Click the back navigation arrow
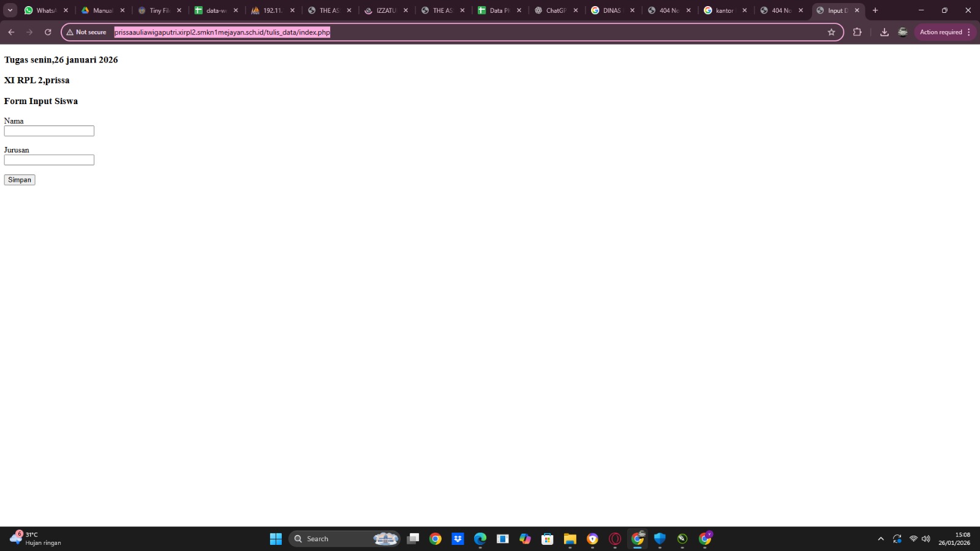Image resolution: width=980 pixels, height=551 pixels. click(11, 32)
